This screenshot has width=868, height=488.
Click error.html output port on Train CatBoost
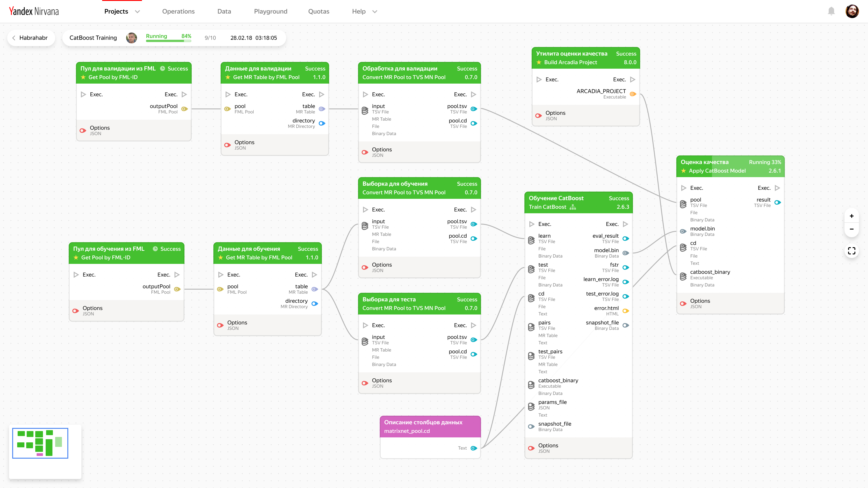tap(626, 311)
